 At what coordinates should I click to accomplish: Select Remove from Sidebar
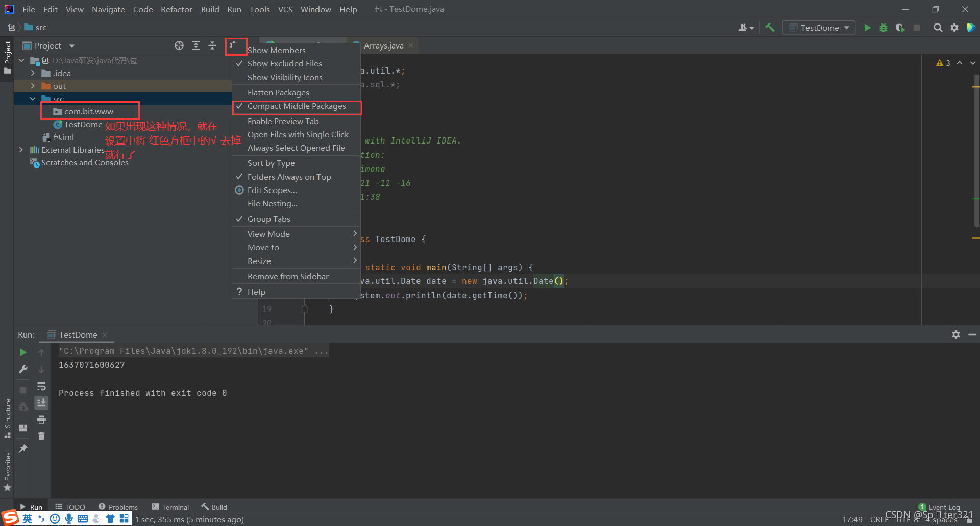297,277
